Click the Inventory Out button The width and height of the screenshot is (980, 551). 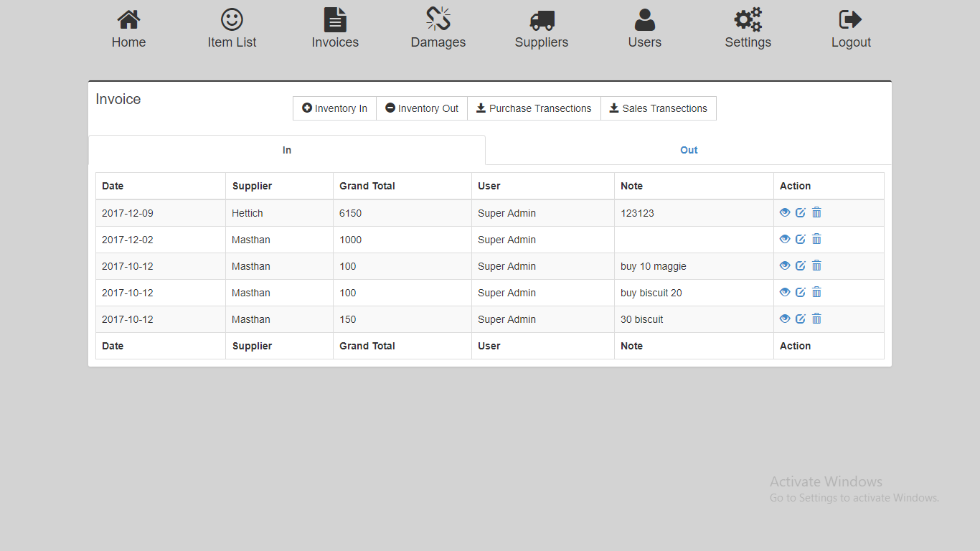422,108
